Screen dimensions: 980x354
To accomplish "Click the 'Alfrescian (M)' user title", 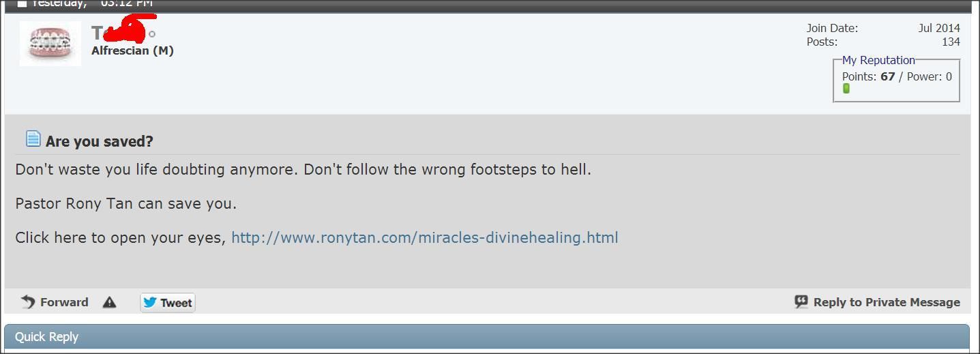I will 132,50.
